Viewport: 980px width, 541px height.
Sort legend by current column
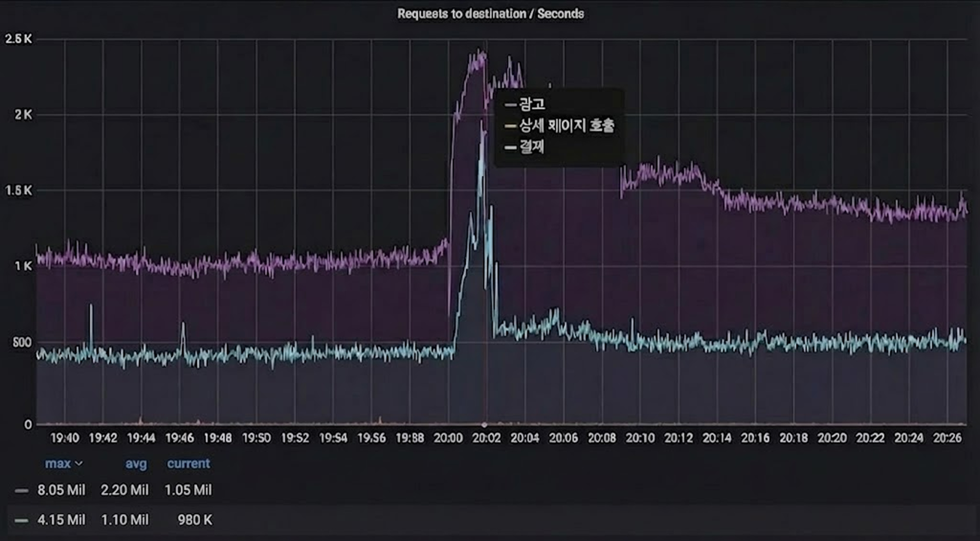188,463
